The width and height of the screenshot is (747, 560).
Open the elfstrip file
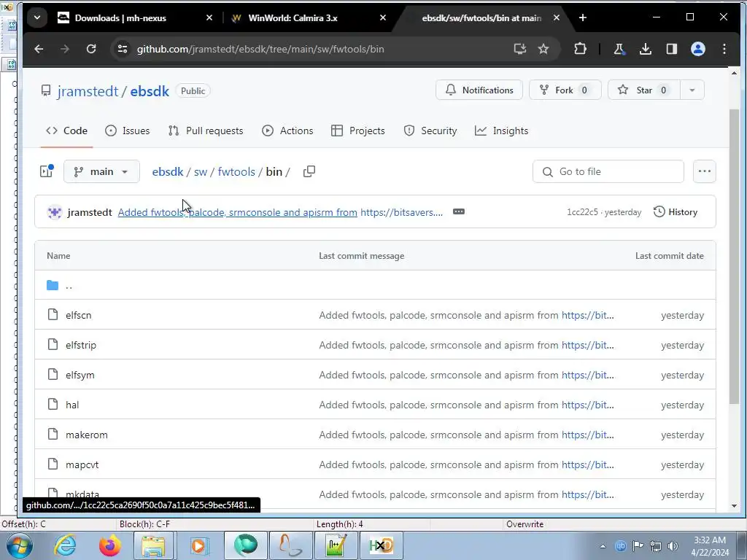click(81, 345)
